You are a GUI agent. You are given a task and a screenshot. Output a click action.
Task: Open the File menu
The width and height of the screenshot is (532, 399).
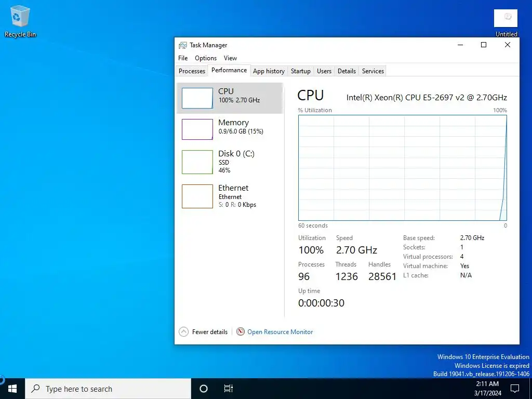183,58
